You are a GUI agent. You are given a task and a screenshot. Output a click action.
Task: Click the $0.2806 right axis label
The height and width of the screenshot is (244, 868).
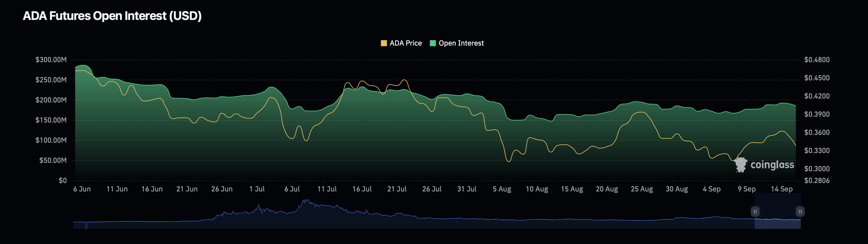click(817, 181)
